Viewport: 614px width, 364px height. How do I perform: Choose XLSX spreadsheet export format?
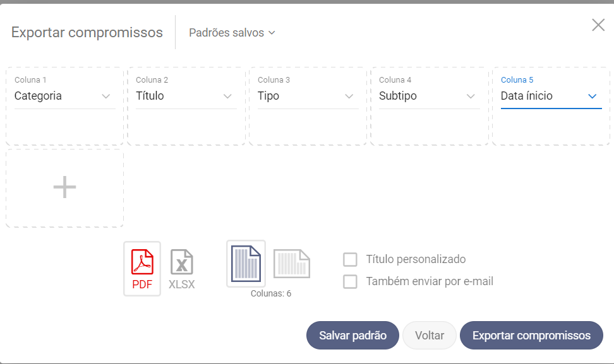(182, 268)
